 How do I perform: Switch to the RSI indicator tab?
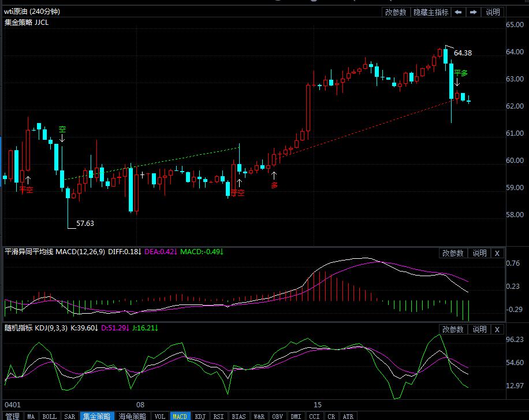(x=219, y=416)
